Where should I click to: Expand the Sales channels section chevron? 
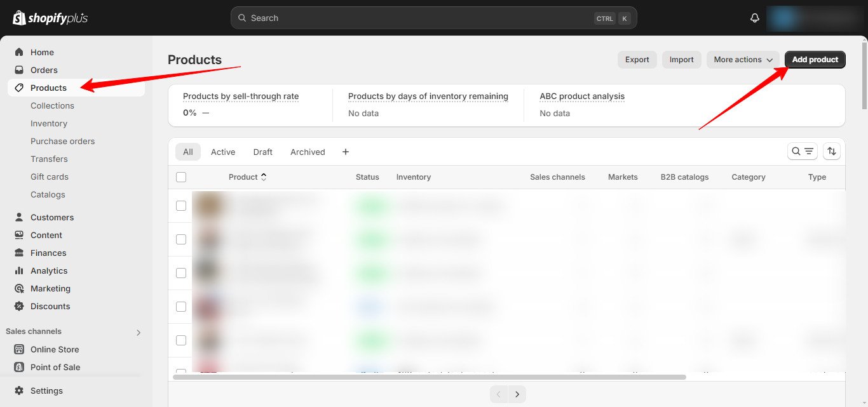coord(139,332)
